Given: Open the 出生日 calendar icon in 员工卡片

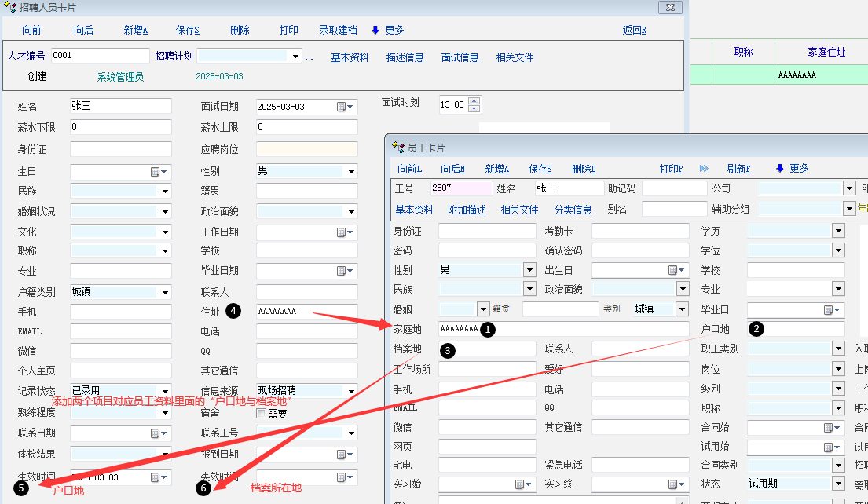Looking at the screenshot, I should (x=673, y=270).
